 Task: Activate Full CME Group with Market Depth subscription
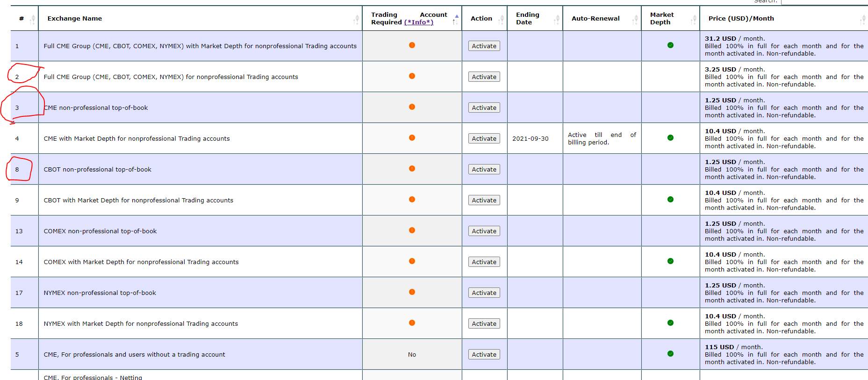tap(484, 46)
